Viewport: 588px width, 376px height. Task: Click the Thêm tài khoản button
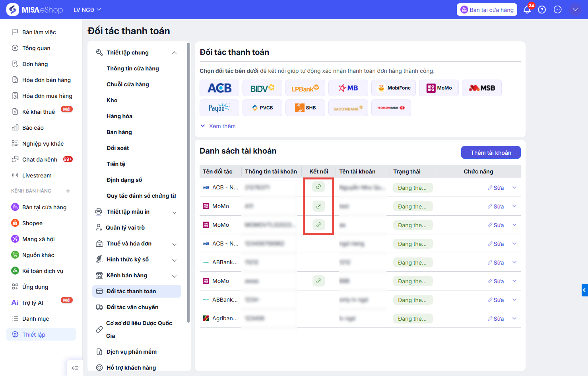[x=491, y=153]
